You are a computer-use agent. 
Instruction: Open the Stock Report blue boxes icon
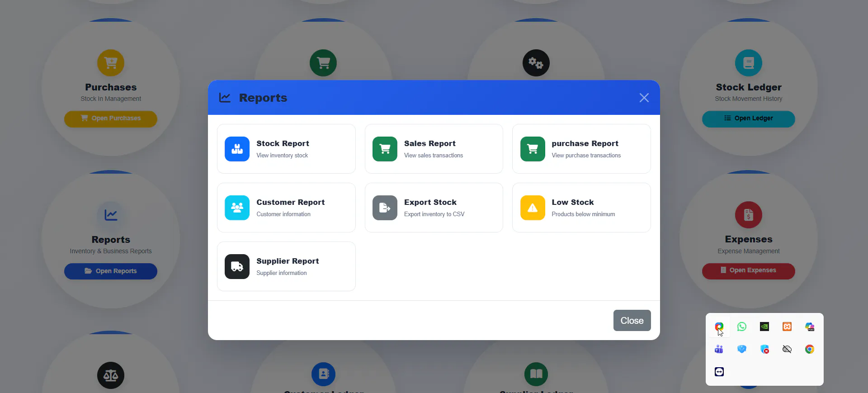coord(237,149)
